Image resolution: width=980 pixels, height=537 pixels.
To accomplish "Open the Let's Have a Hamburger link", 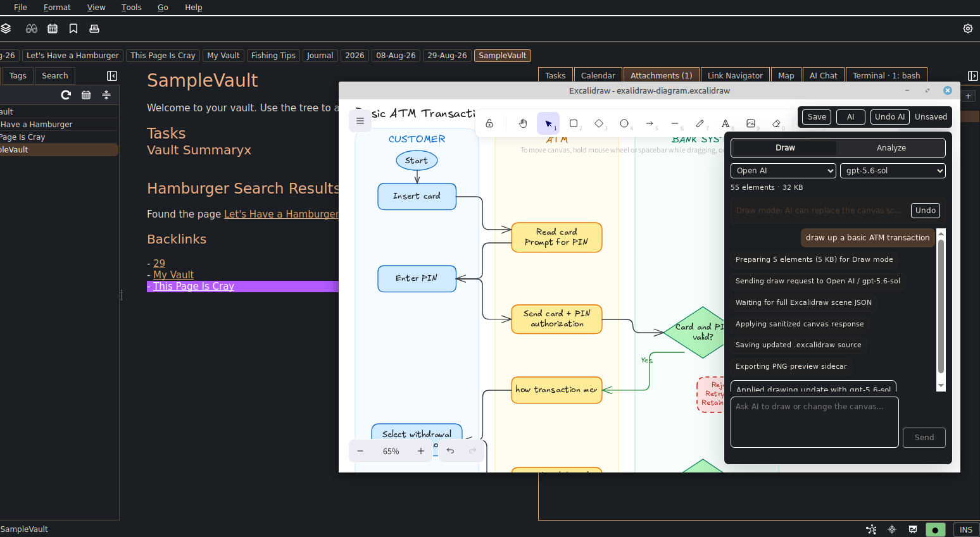I will pos(281,214).
